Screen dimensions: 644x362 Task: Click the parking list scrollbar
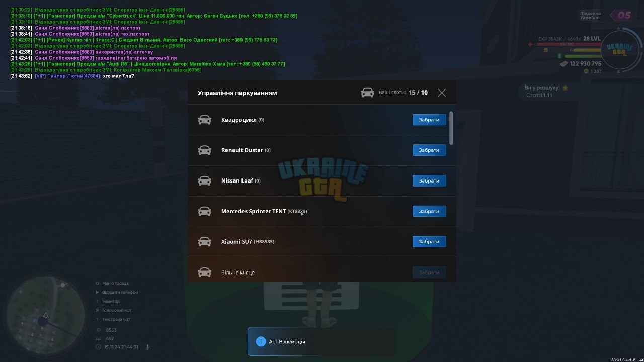click(451, 128)
